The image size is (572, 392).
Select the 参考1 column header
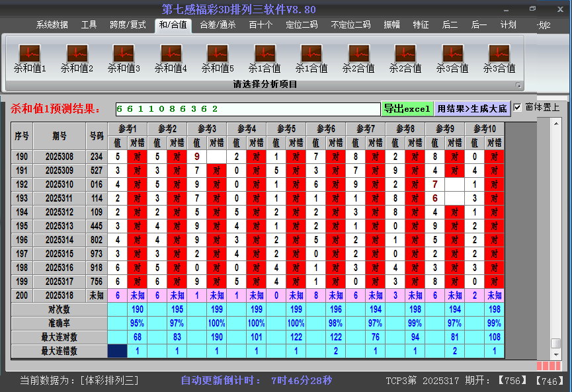[x=128, y=128]
